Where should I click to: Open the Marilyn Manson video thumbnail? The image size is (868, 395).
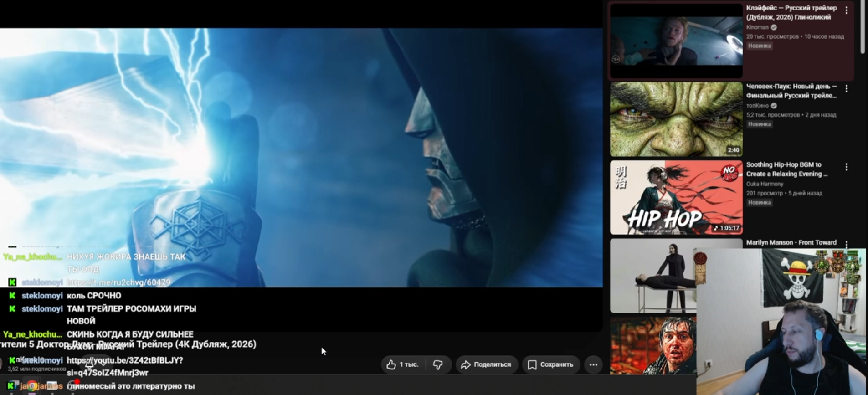click(653, 276)
